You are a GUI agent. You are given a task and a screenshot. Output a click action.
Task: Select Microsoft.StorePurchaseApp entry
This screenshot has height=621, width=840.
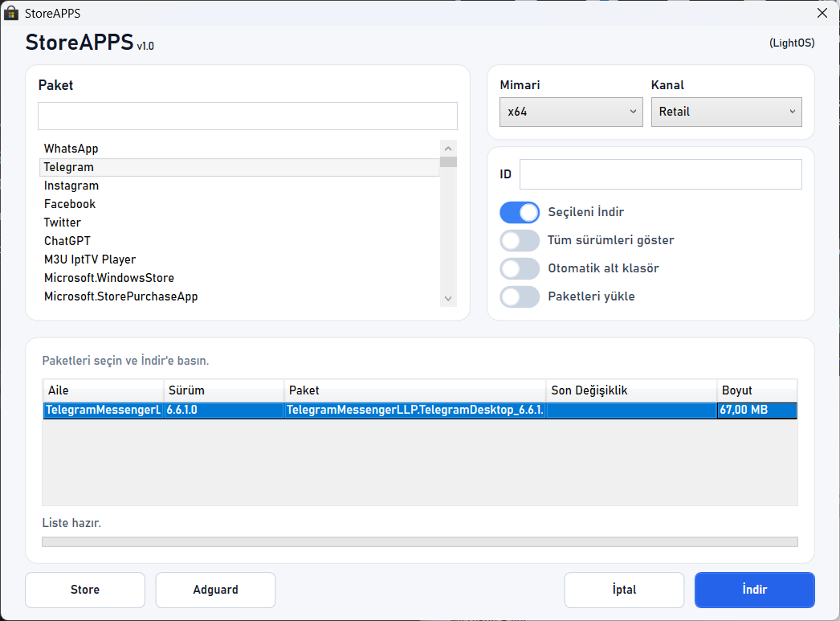[240, 296]
